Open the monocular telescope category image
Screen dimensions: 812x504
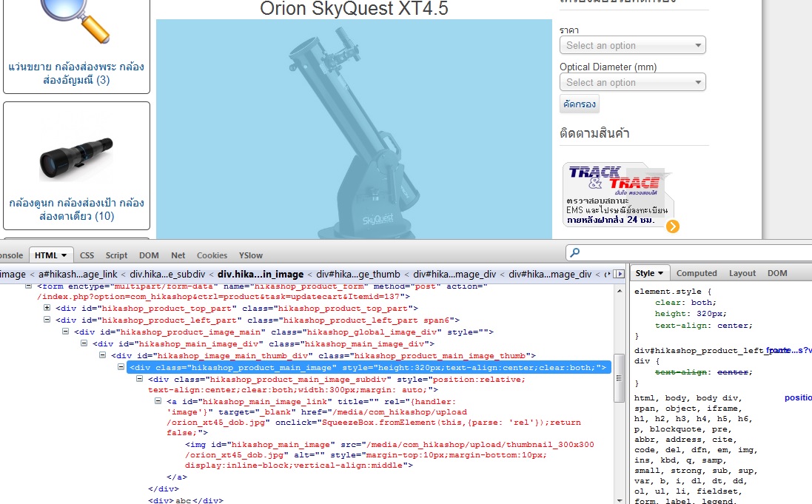coord(76,159)
